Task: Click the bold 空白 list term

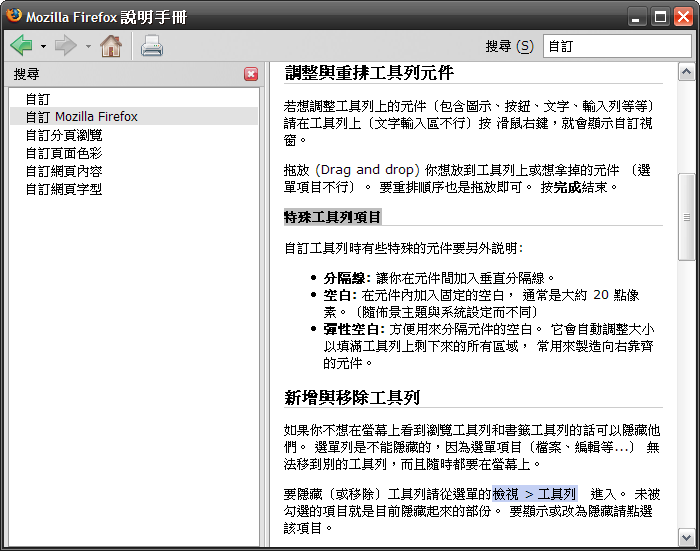Action: click(x=340, y=295)
